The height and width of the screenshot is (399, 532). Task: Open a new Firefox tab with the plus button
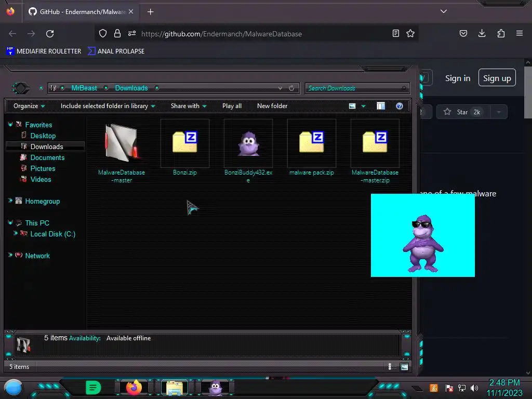click(x=151, y=12)
